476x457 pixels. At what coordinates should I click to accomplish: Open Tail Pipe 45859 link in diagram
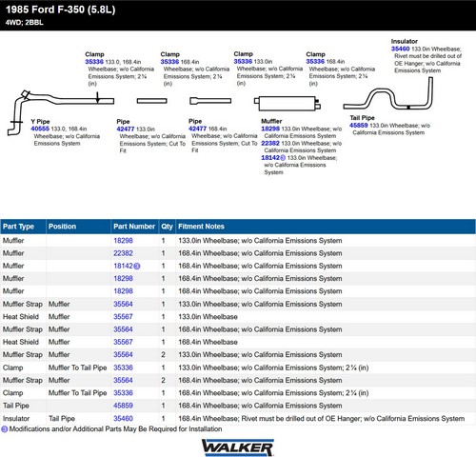tap(359, 126)
